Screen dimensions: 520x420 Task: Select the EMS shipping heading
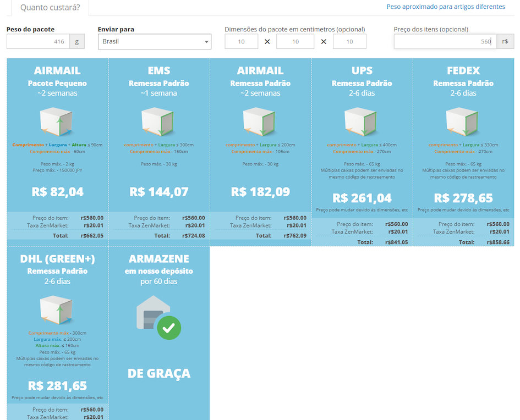click(159, 70)
